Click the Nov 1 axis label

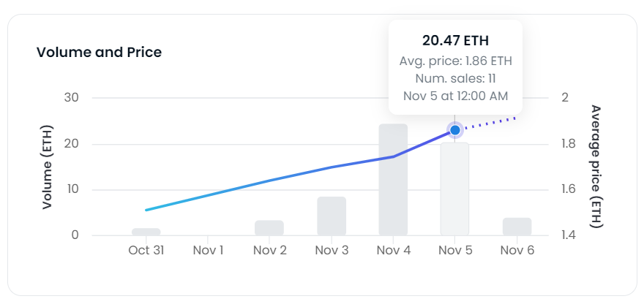pos(208,251)
